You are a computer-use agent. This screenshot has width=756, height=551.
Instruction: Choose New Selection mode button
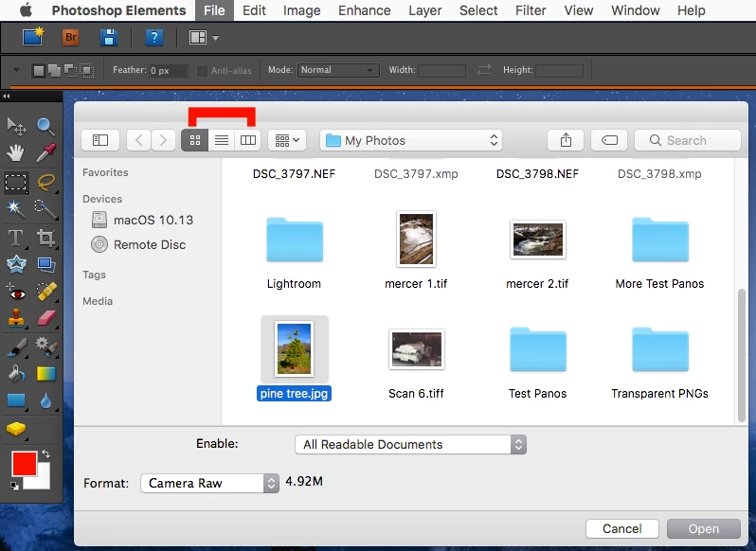click(x=39, y=71)
